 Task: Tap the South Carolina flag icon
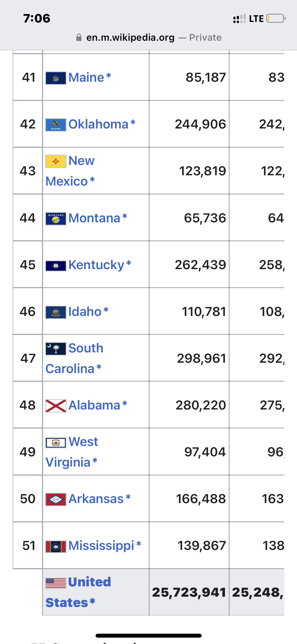coord(56,349)
